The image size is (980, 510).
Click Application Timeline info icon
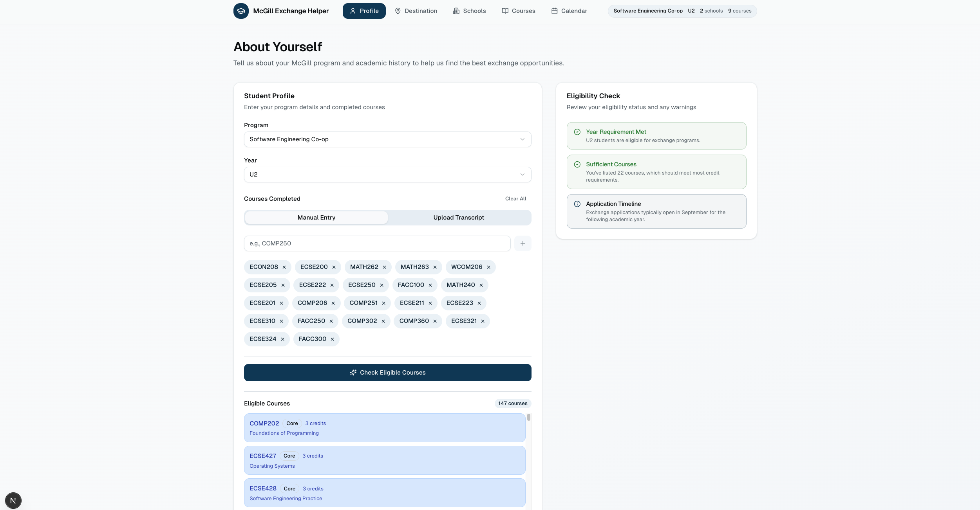click(577, 204)
